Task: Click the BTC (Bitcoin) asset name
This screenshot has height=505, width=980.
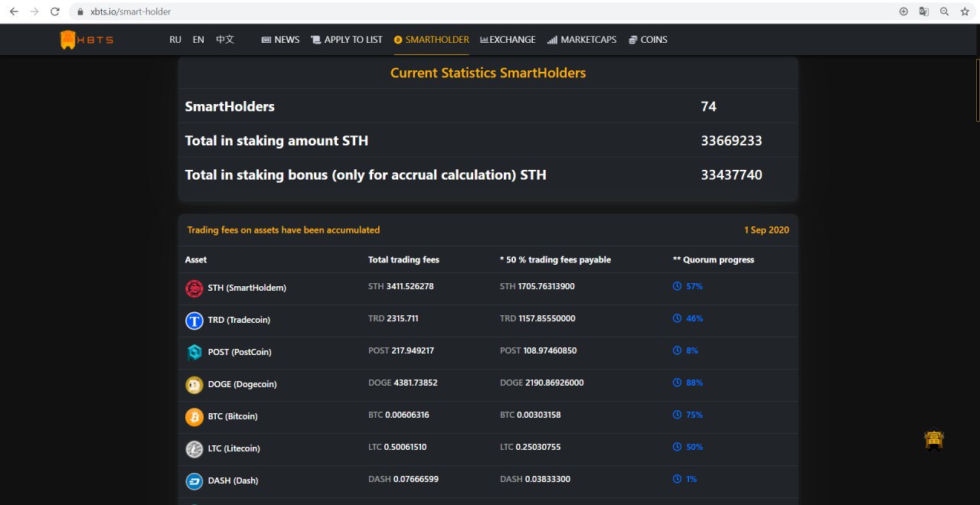Action: [233, 416]
